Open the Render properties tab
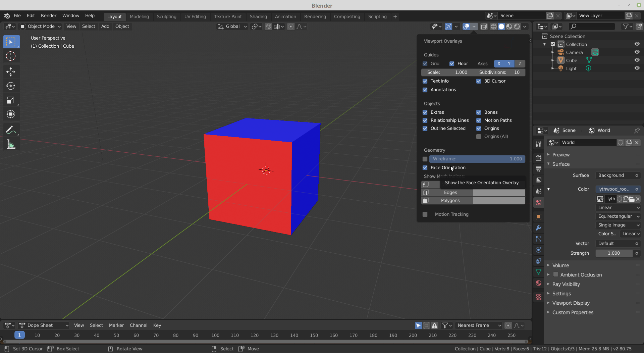This screenshot has height=353, width=644. 538,158
